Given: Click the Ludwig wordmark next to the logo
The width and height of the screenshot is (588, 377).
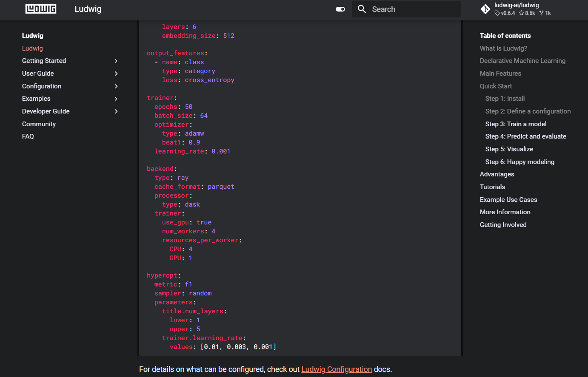Looking at the screenshot, I should pos(88,9).
